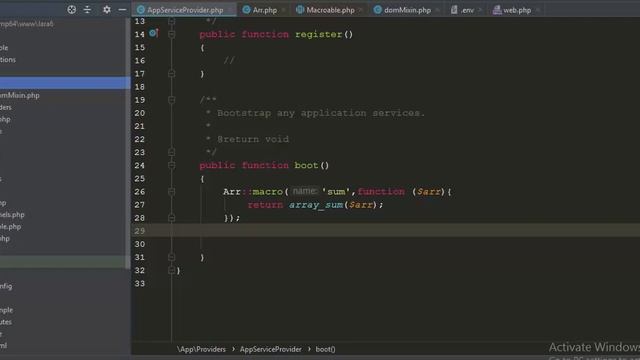Open project panel settings gear
640x360 pixels.
[107, 9]
